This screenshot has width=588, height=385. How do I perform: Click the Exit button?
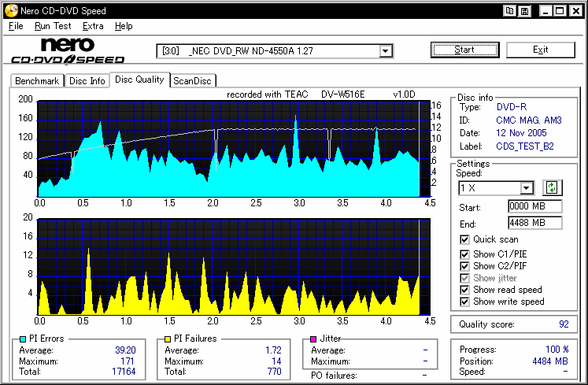pyautogui.click(x=540, y=50)
